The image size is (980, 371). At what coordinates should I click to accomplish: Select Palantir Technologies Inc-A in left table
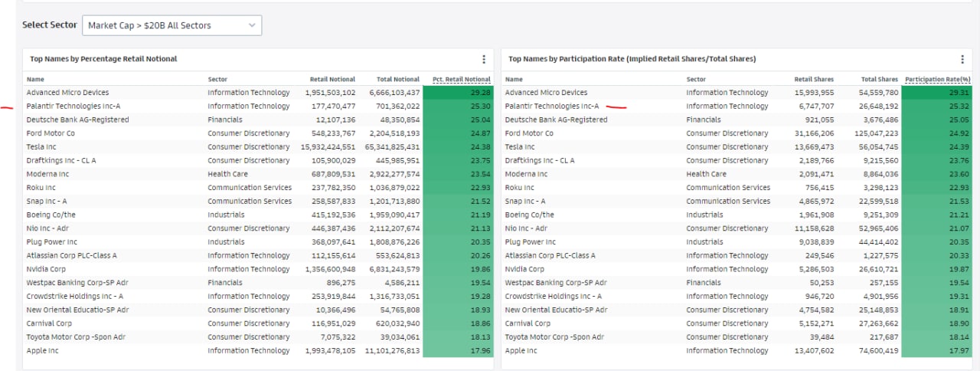[x=73, y=107]
